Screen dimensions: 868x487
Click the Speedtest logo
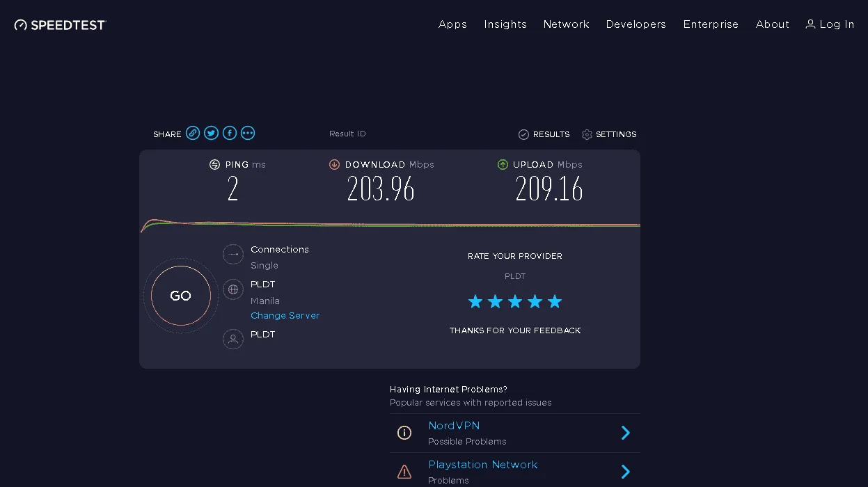(x=60, y=25)
